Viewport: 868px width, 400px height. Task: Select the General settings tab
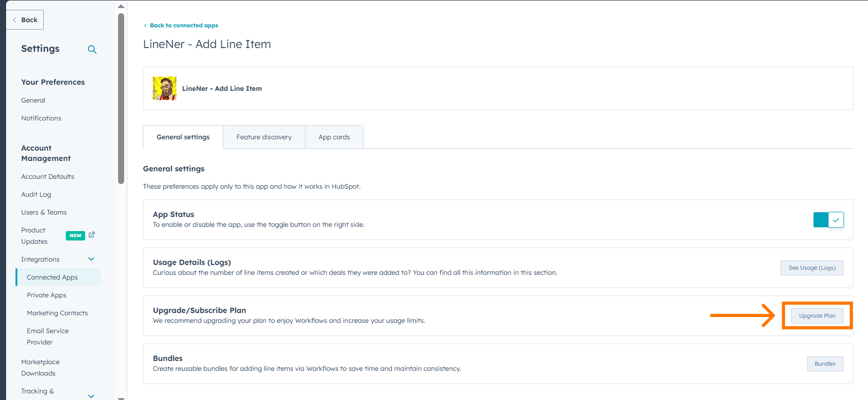(183, 137)
